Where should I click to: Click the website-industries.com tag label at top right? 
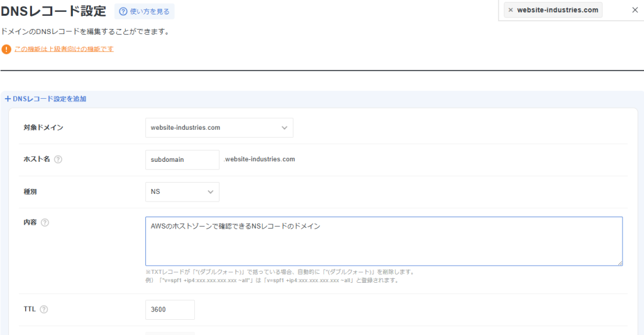point(557,10)
